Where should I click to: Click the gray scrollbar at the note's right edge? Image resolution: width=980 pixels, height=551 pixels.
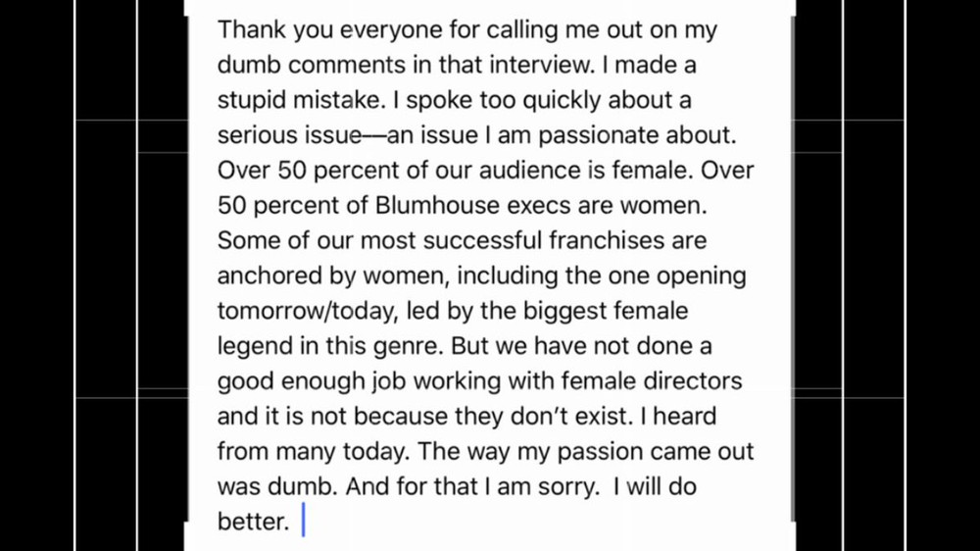pos(793,269)
